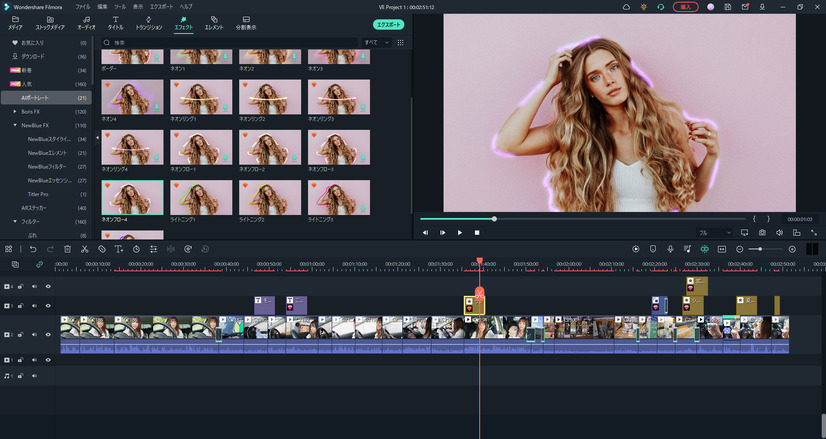The image size is (826, 439).
Task: Click the snapshot camera icon under preview
Action: pos(762,232)
